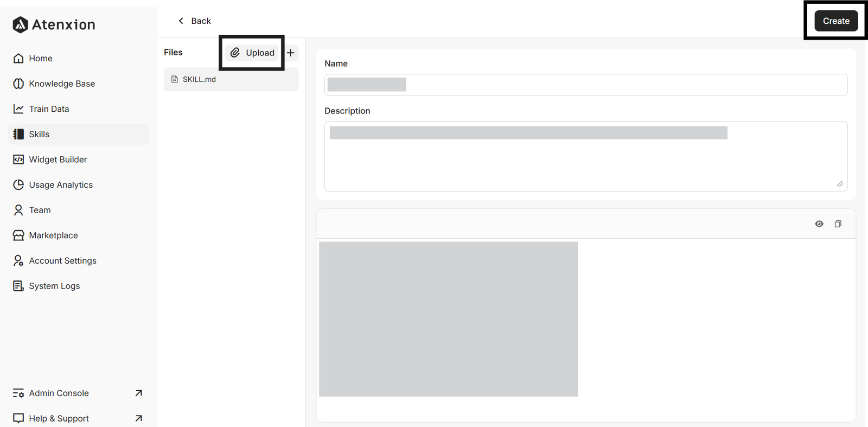Select the SKILL.md file
Image resolution: width=868 pixels, height=427 pixels.
click(231, 79)
